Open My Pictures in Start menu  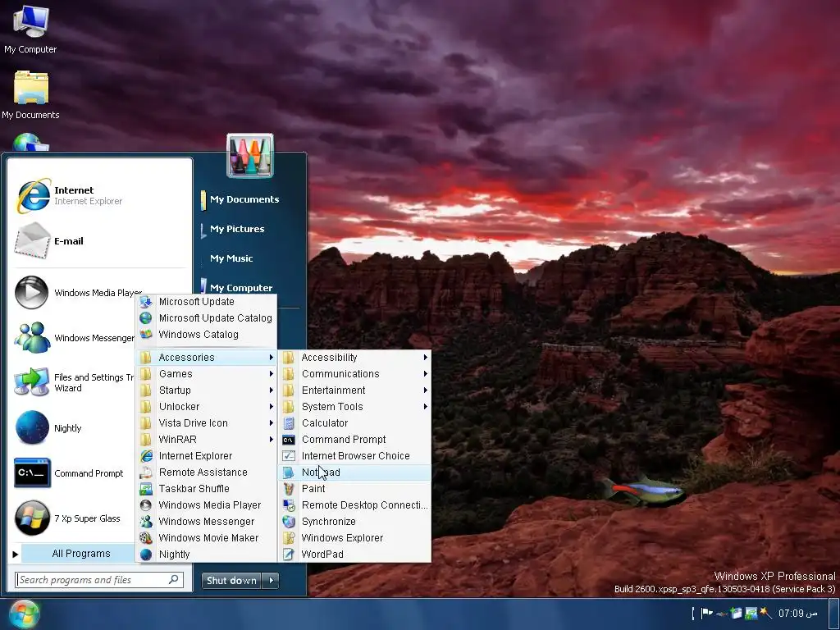[x=237, y=229]
